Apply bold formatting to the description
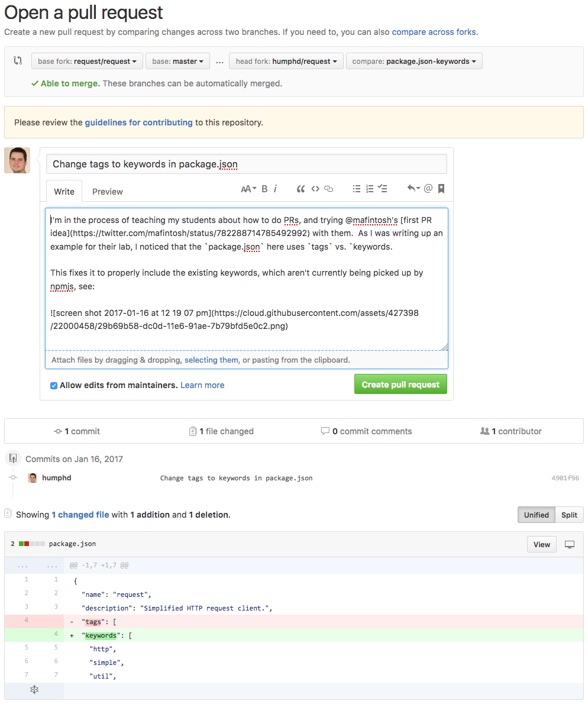The image size is (588, 704). [264, 188]
